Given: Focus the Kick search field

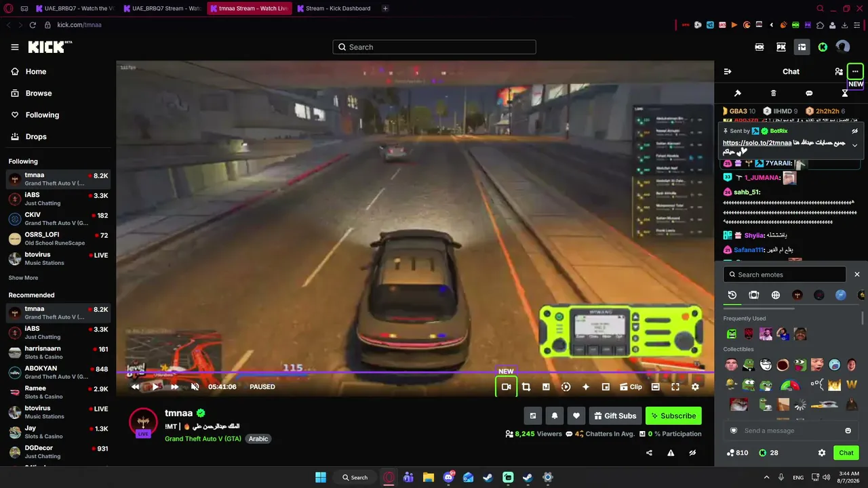Looking at the screenshot, I should point(434,47).
